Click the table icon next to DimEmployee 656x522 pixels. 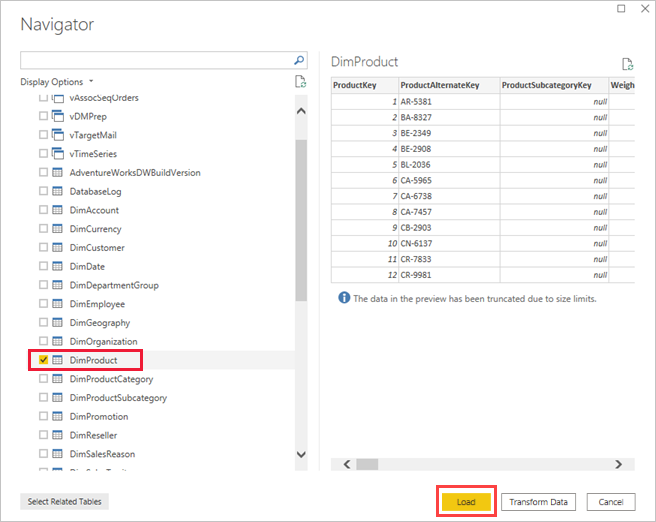coord(58,304)
